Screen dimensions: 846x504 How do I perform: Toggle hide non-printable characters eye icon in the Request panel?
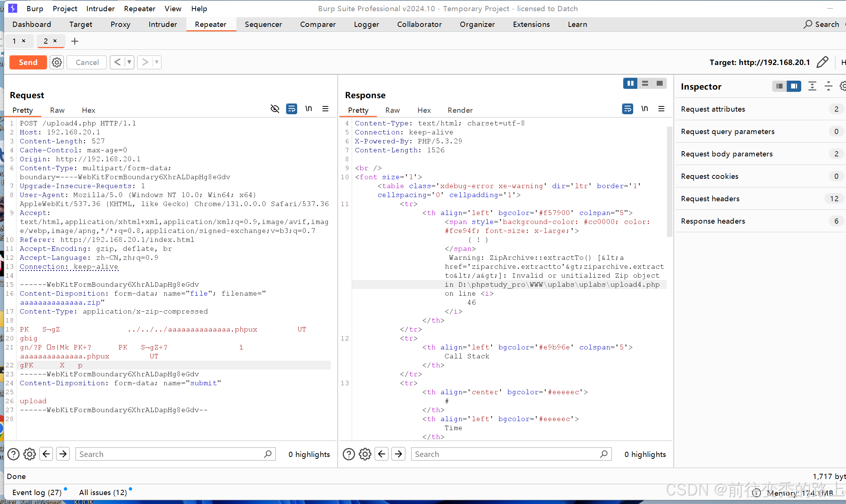coord(275,109)
